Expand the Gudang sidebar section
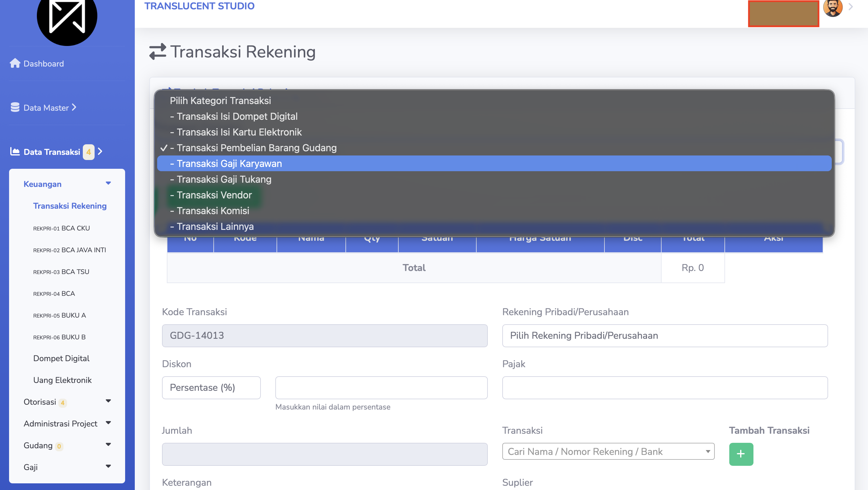868x490 pixels. [x=108, y=444]
